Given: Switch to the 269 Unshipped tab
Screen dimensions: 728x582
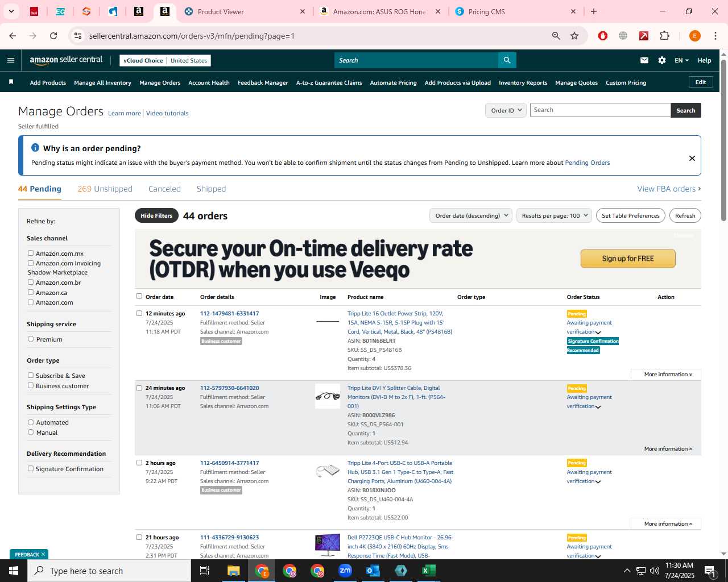Looking at the screenshot, I should click(x=105, y=189).
